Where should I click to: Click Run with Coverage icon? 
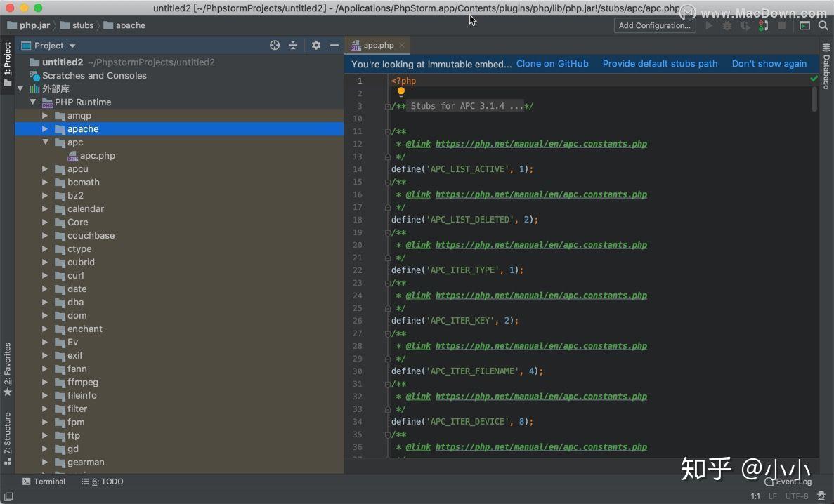click(x=745, y=25)
